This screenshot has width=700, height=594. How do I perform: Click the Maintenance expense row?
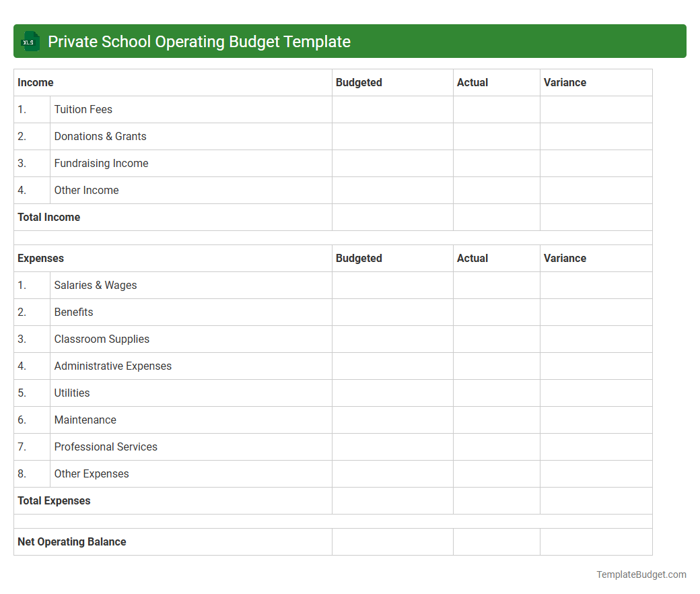click(x=85, y=420)
